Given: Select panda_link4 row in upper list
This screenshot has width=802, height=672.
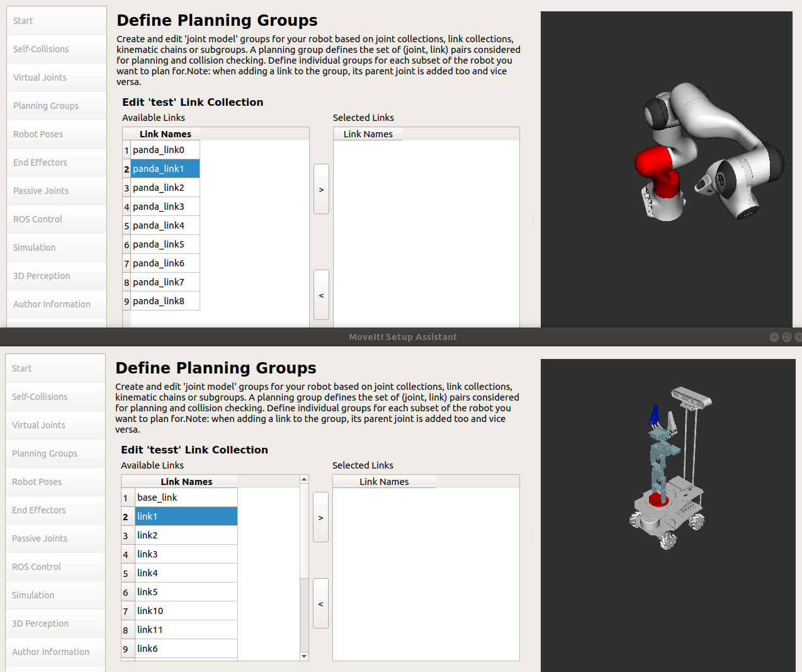Looking at the screenshot, I should 166,225.
